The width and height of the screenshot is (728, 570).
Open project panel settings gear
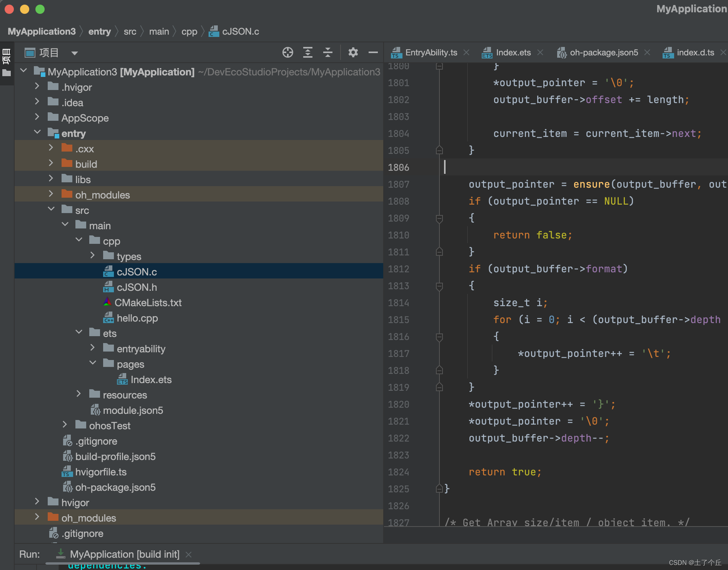coord(353,52)
